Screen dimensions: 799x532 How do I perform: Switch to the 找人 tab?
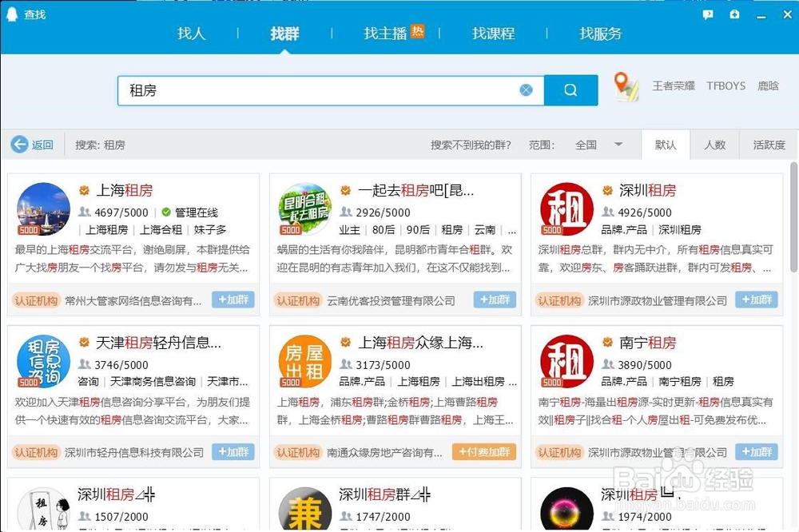(190, 34)
